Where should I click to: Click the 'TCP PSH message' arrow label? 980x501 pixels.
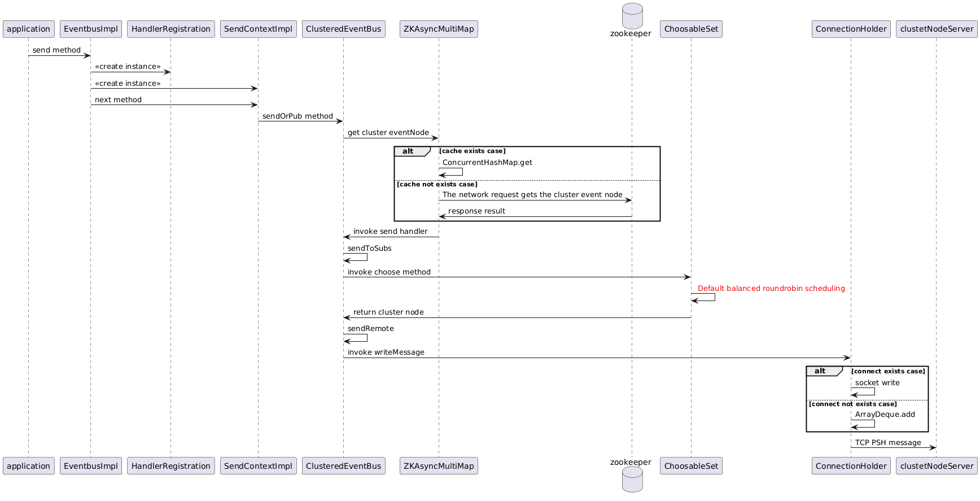click(887, 443)
